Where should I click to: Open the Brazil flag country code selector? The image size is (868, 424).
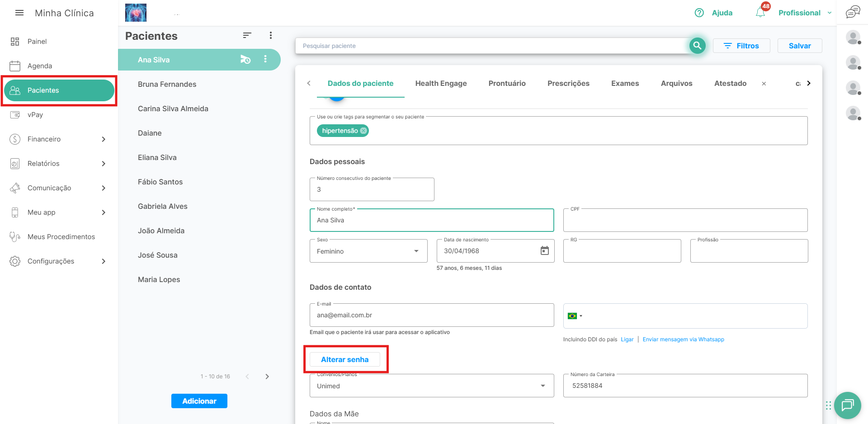575,316
